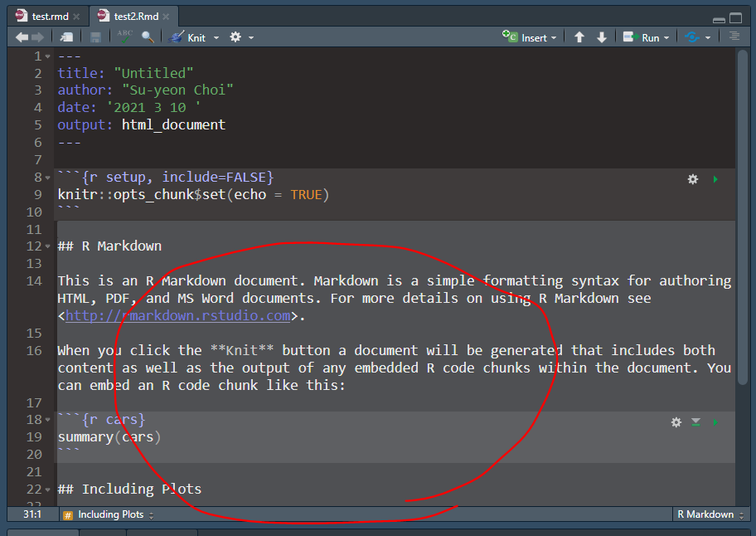Screen dimensions: 756x536
Task: Collapse Including Plots section at line 22
Action: coord(48,490)
